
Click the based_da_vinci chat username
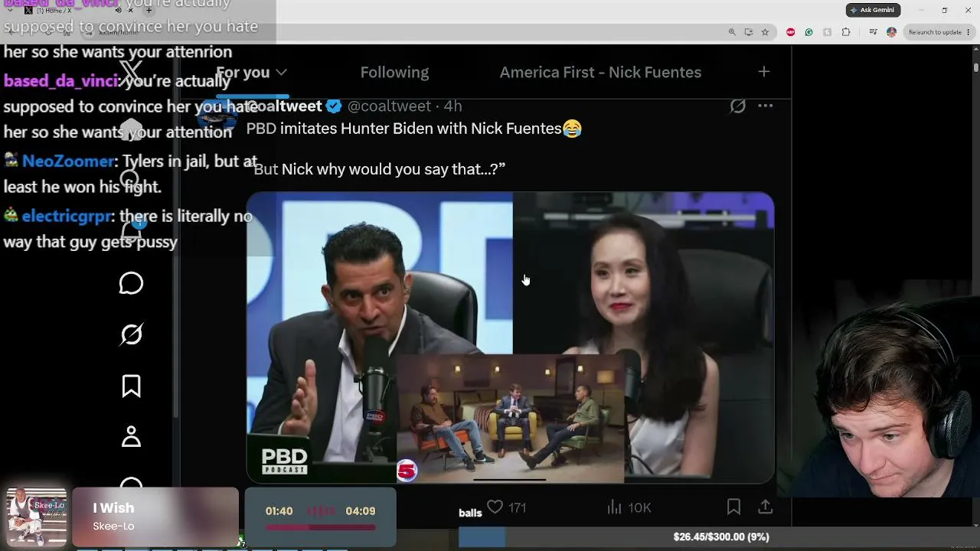click(x=60, y=81)
